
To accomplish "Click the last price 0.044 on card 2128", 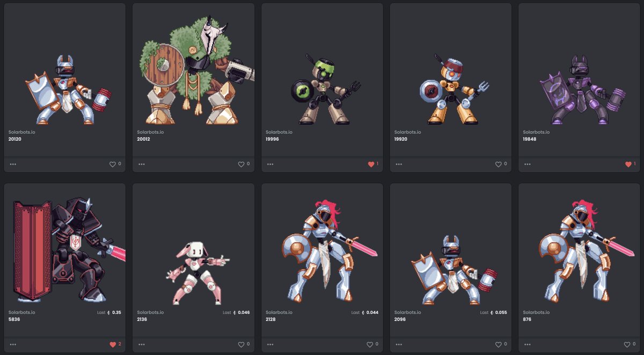I will coord(372,312).
